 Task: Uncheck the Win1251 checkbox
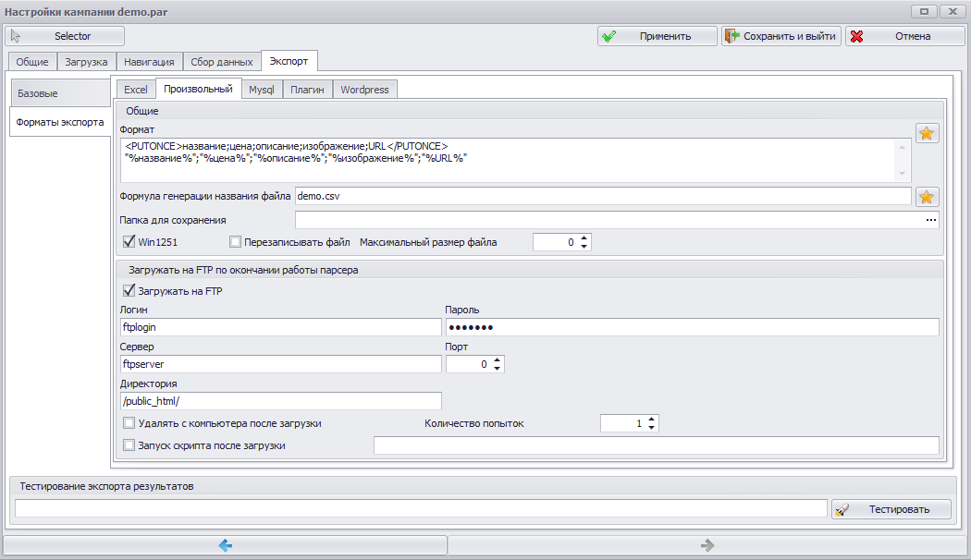coord(129,242)
